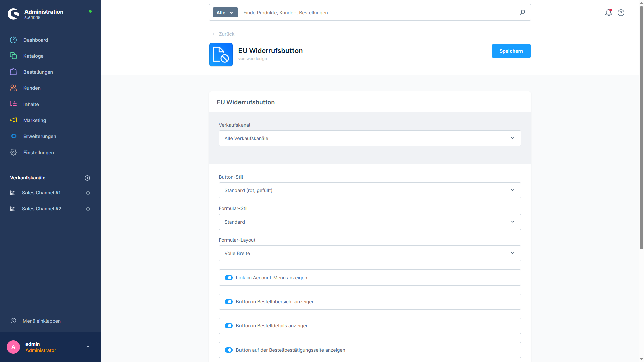Click the Sales Channel #1 storefront icon

(x=13, y=193)
